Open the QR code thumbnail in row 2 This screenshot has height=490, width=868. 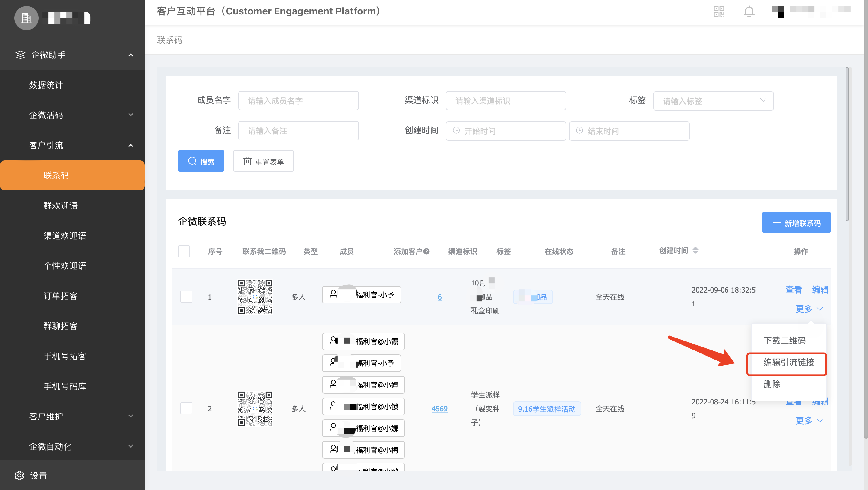pos(255,409)
